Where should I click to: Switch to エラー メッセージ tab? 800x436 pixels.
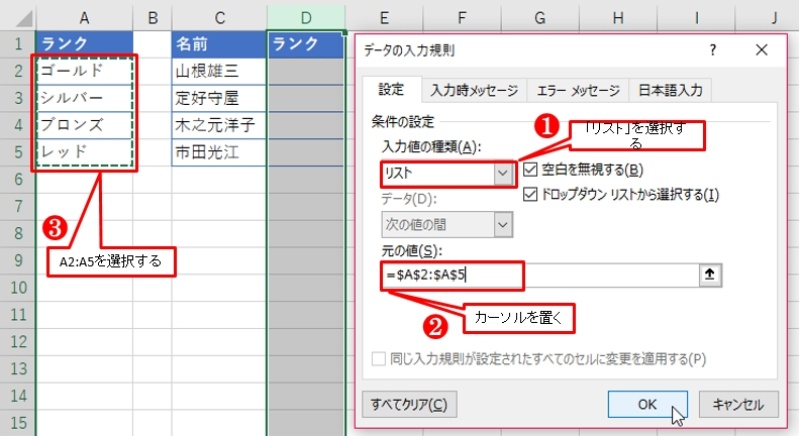point(579,90)
